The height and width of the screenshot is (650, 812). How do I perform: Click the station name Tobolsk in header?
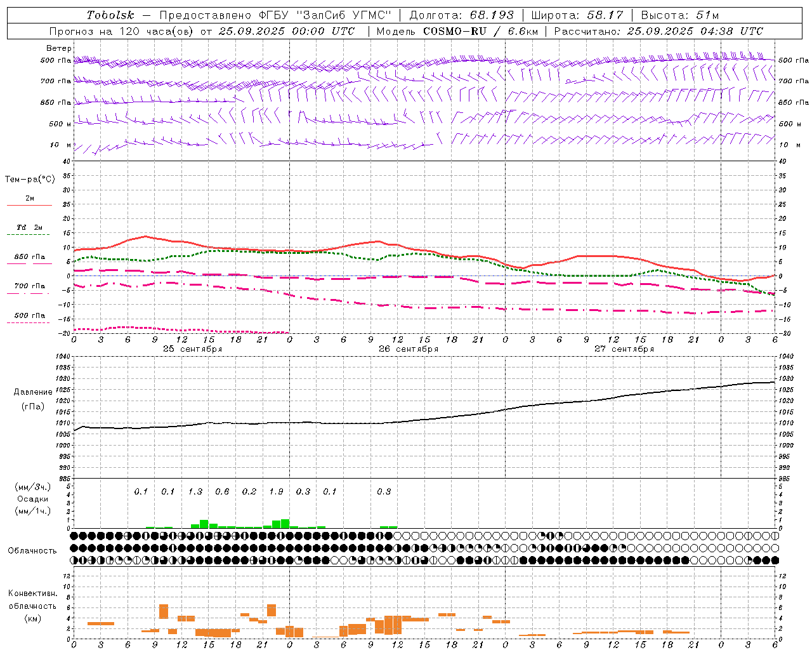point(110,15)
